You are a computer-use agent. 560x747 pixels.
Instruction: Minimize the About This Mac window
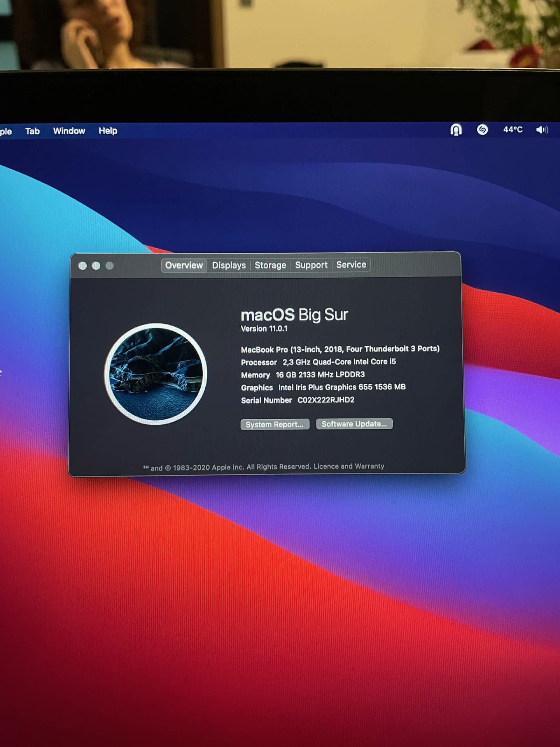pyautogui.click(x=96, y=266)
